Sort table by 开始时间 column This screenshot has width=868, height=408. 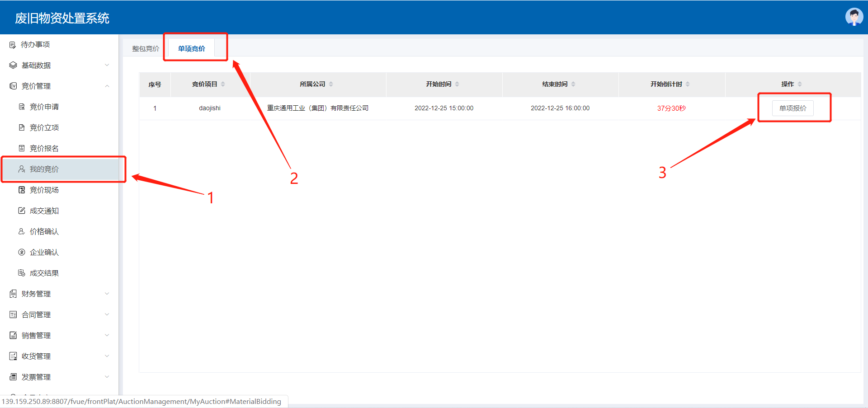tap(457, 84)
